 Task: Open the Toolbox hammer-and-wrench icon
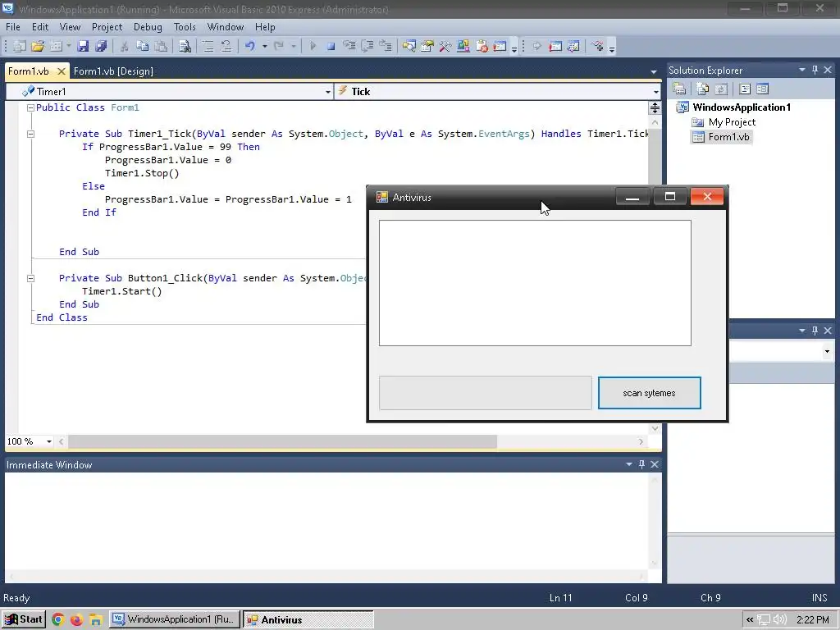(x=445, y=47)
